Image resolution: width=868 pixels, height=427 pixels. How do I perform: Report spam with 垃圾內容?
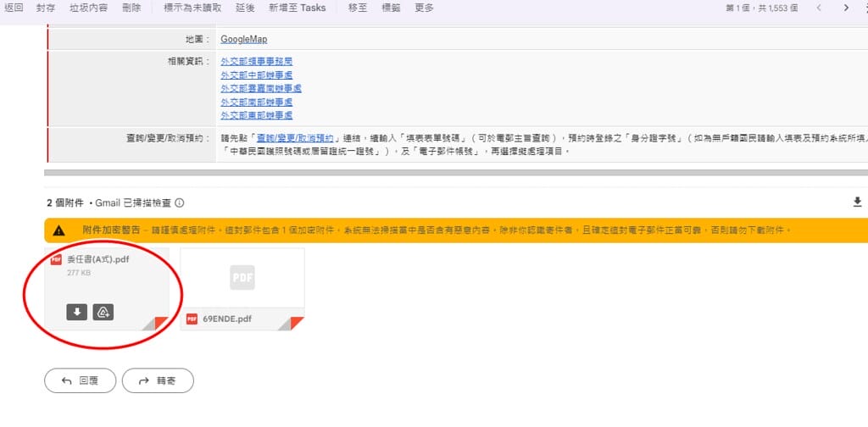coord(88,8)
